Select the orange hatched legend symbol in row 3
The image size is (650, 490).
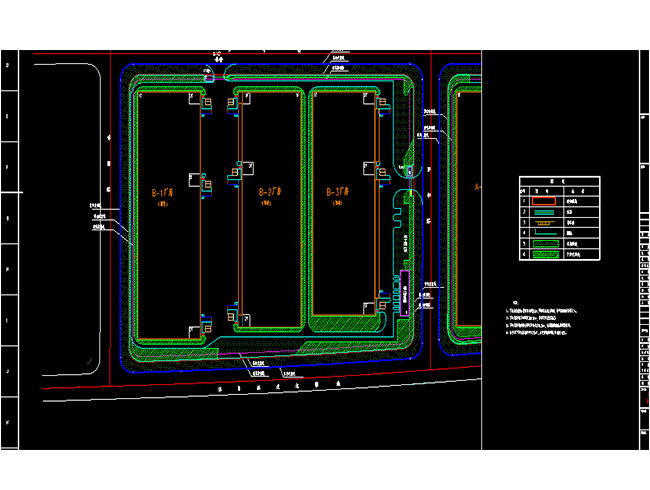click(544, 222)
